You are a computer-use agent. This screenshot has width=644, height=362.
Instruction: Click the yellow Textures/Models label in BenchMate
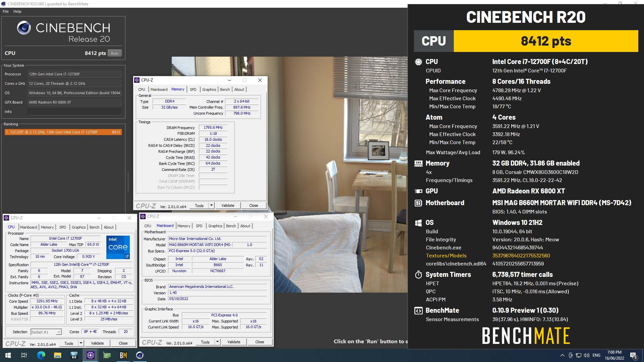pyautogui.click(x=446, y=256)
